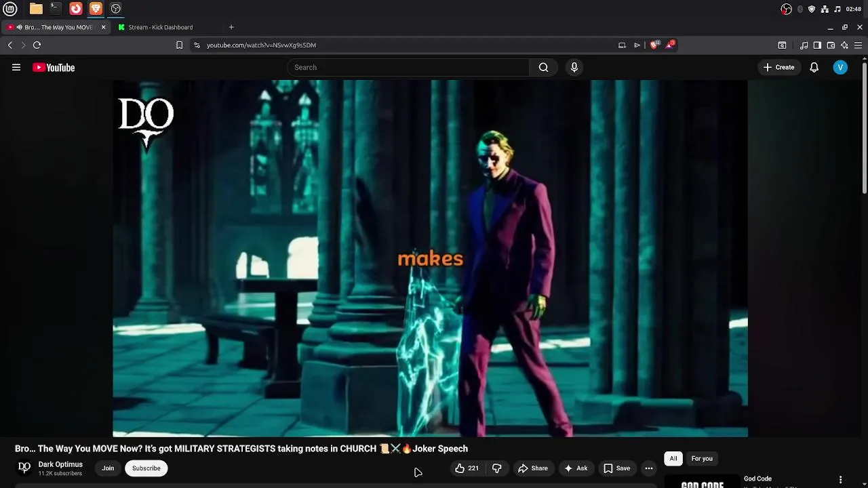Open the Leo AI assistant icon
Image resolution: width=868 pixels, height=488 pixels.
click(x=844, y=45)
